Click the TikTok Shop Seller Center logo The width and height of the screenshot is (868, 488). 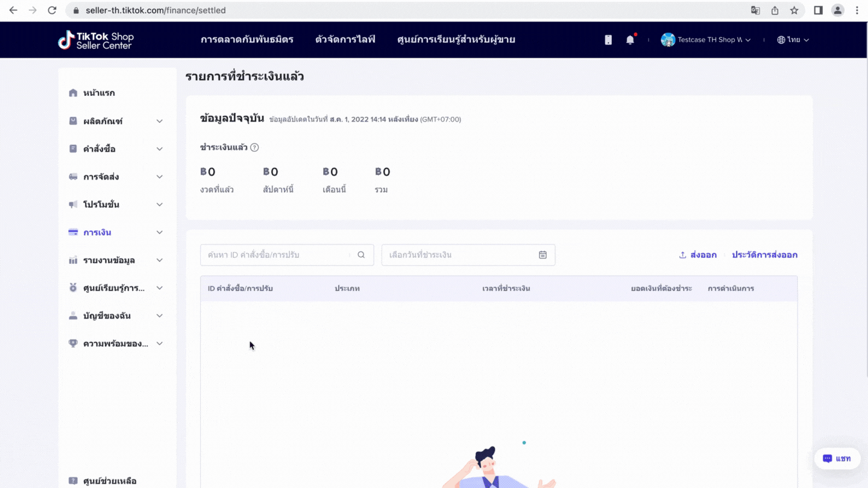point(96,40)
